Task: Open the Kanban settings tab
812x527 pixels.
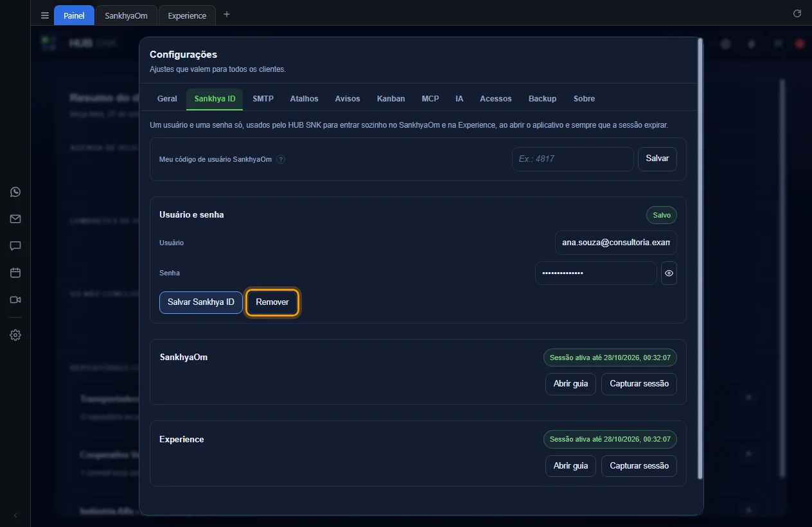Action: (x=391, y=99)
